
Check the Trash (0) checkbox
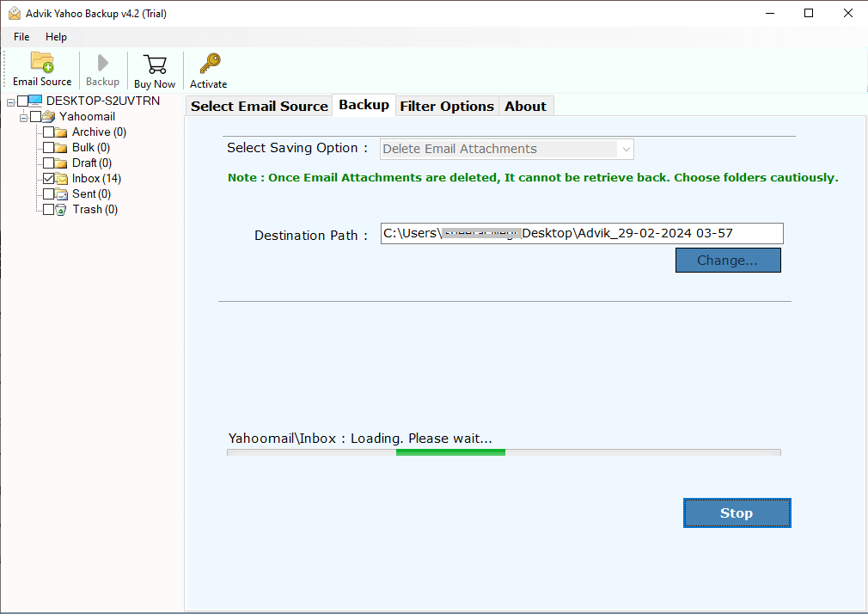pos(49,210)
